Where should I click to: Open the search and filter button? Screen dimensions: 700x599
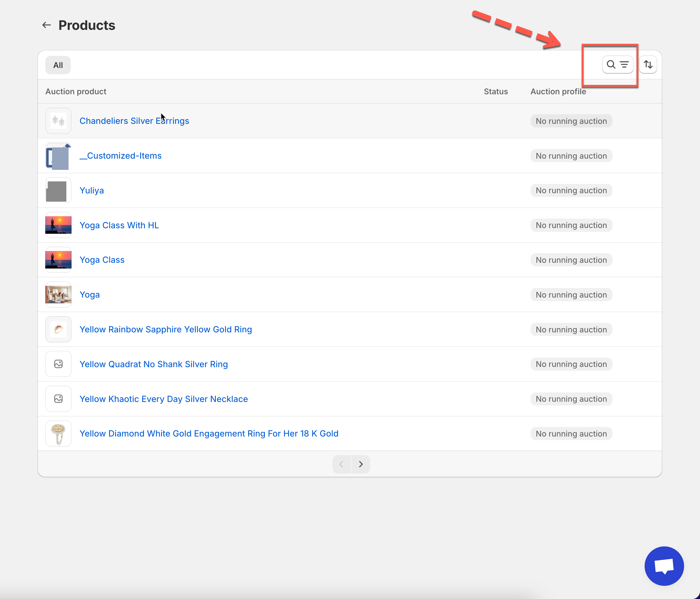click(x=617, y=64)
